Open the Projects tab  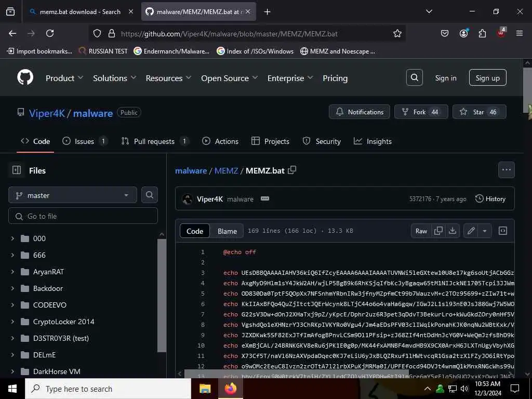tap(270, 141)
